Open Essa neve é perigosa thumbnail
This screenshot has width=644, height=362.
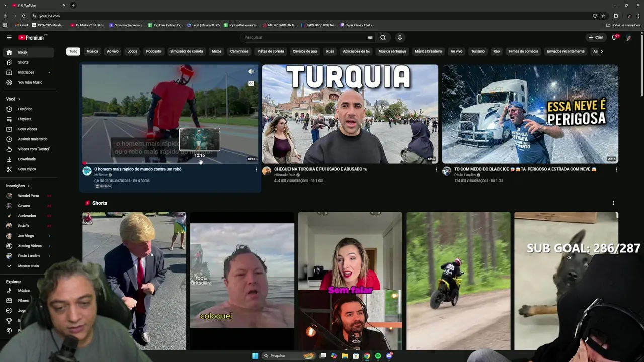tap(530, 114)
